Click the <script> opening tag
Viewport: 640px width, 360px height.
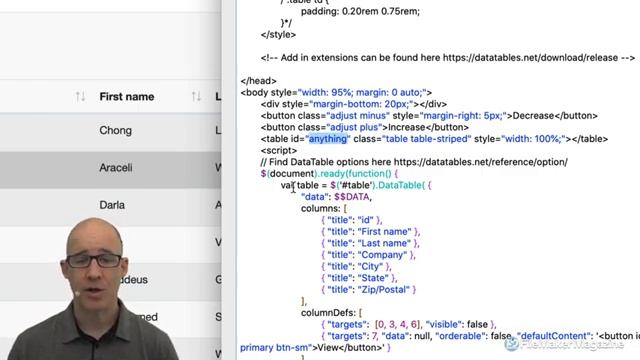[x=279, y=151]
